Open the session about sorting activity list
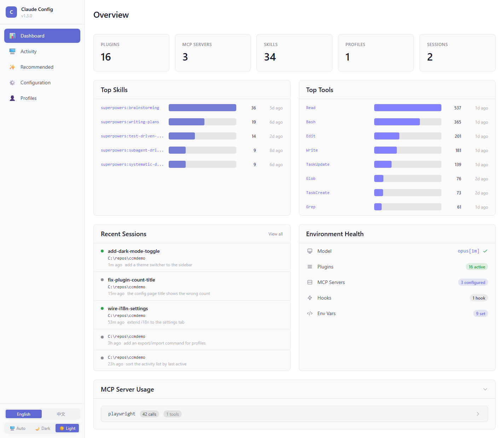The width and height of the screenshot is (504, 438). click(192, 360)
